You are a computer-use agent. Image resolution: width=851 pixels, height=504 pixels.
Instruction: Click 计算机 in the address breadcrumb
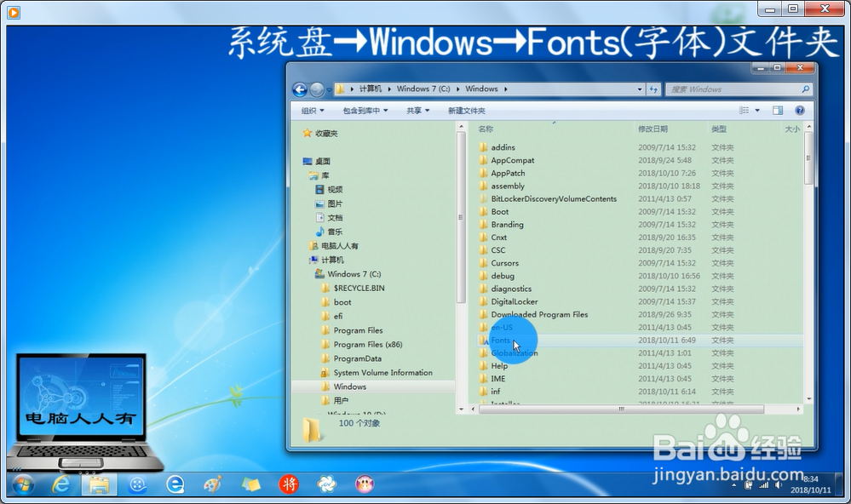tap(371, 89)
